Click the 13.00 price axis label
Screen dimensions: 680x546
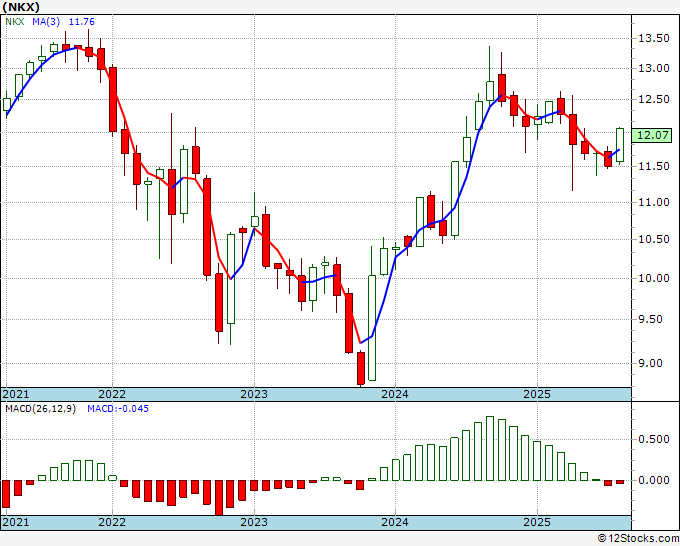click(654, 69)
